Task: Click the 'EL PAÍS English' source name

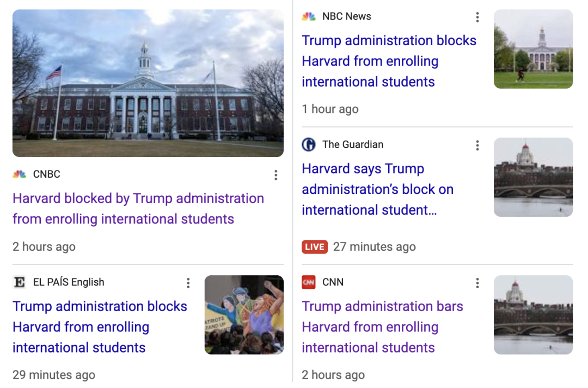Action: tap(69, 282)
